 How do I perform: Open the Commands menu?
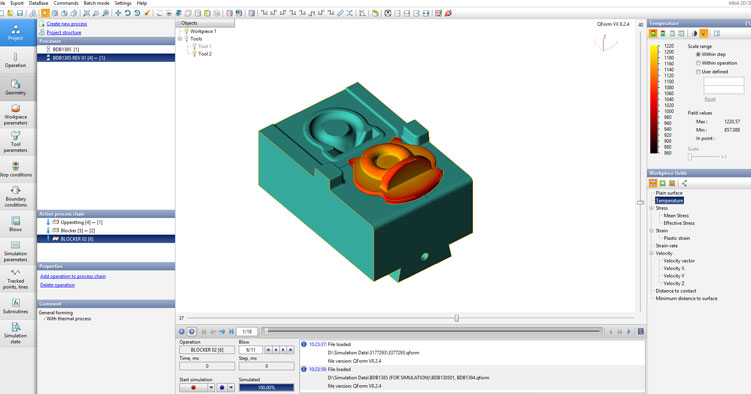pos(66,3)
